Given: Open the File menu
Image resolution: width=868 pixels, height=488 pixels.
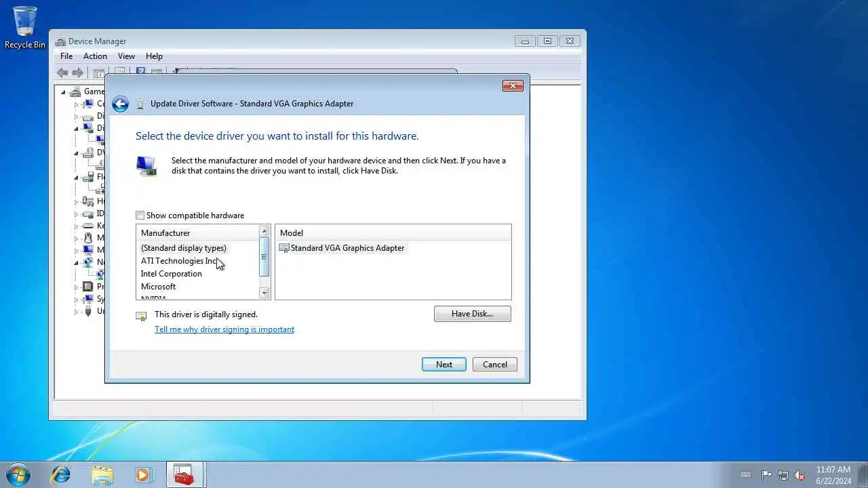Looking at the screenshot, I should [x=66, y=56].
